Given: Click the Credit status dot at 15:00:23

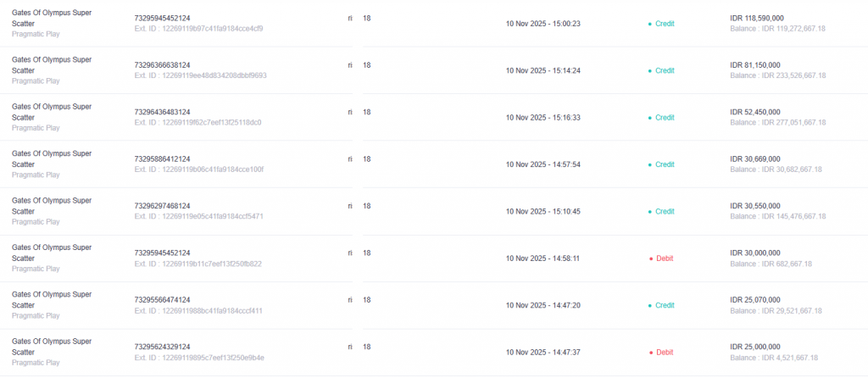Looking at the screenshot, I should click(650, 24).
